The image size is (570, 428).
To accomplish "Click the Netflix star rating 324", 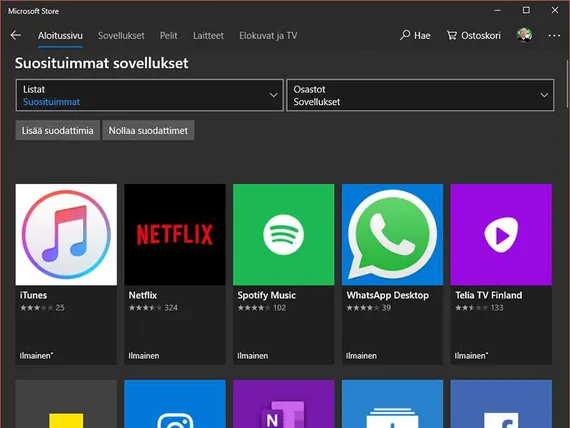I will [x=153, y=308].
